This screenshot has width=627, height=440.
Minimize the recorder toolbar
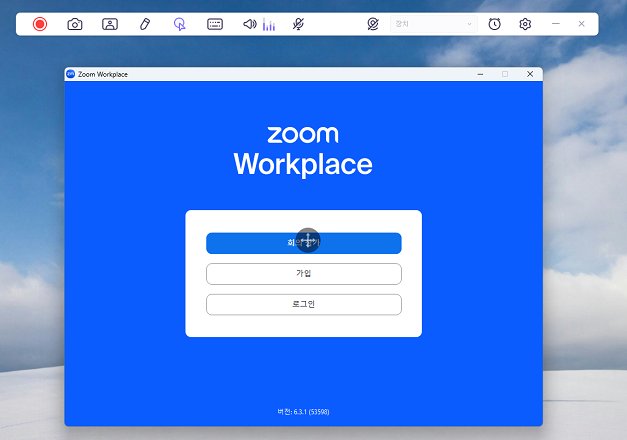tap(556, 24)
